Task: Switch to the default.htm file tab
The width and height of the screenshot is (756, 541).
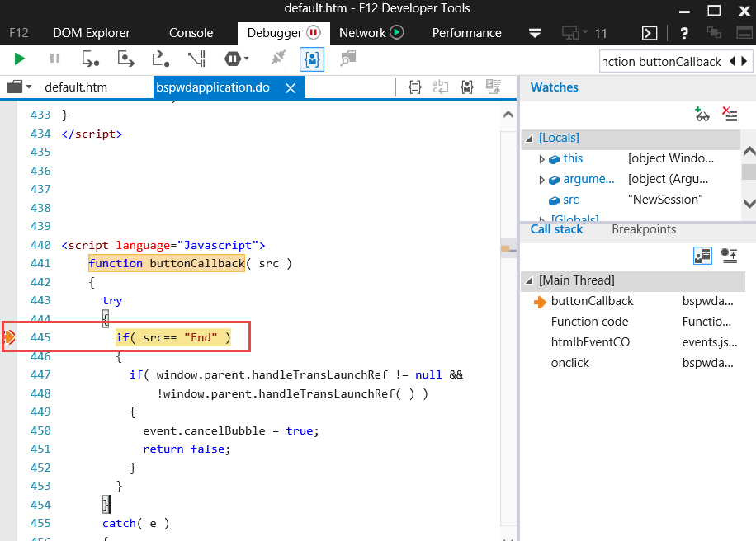Action: 76,87
